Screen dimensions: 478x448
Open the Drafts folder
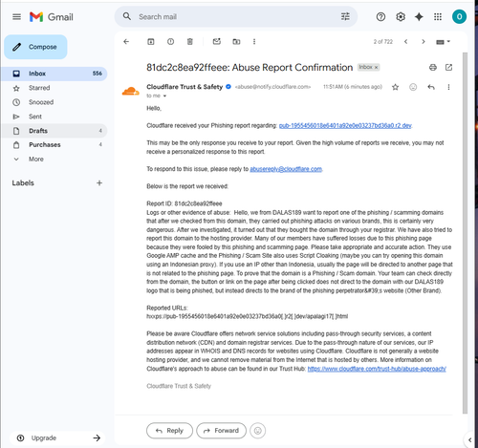click(54, 131)
